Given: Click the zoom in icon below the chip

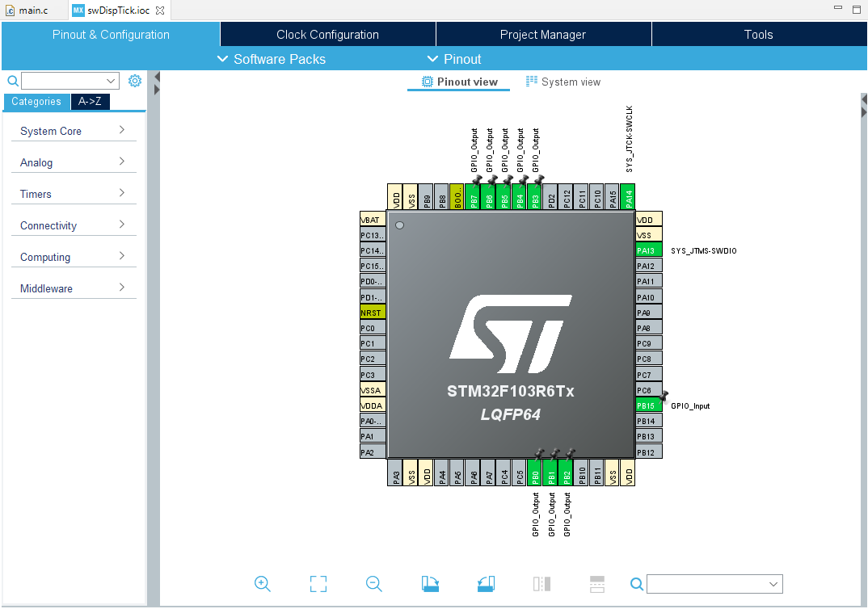Looking at the screenshot, I should tap(263, 584).
